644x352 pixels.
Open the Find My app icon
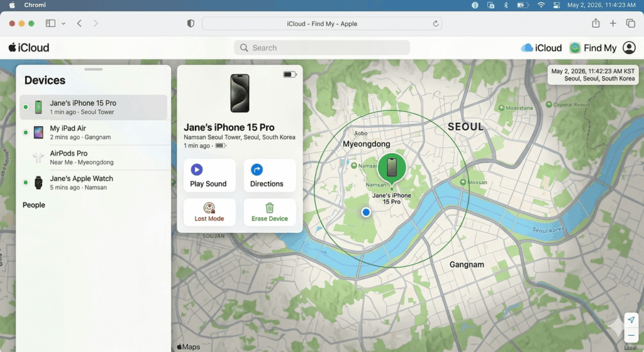(575, 48)
